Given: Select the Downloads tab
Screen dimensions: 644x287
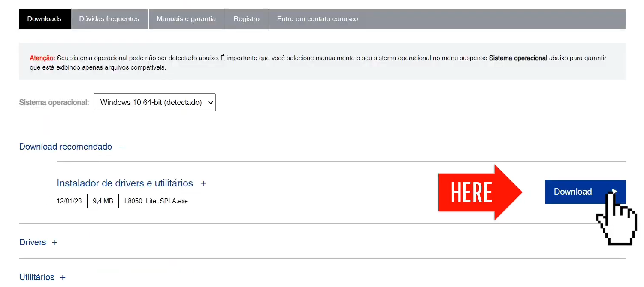Looking at the screenshot, I should click(44, 19).
